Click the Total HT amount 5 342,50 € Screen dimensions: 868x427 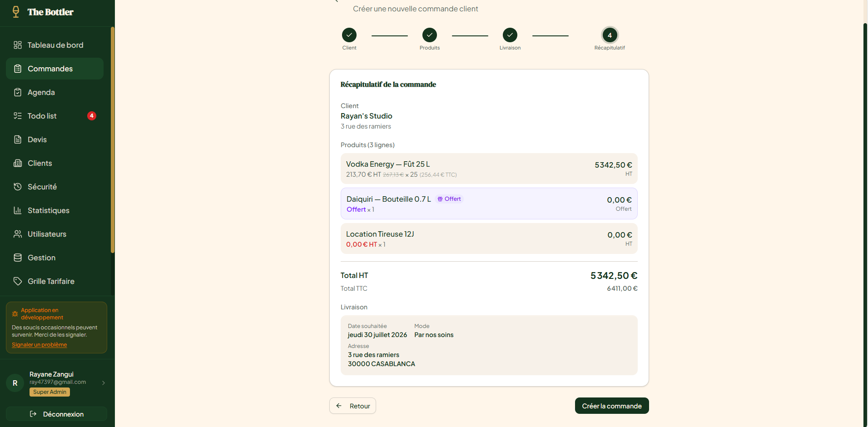click(x=614, y=276)
